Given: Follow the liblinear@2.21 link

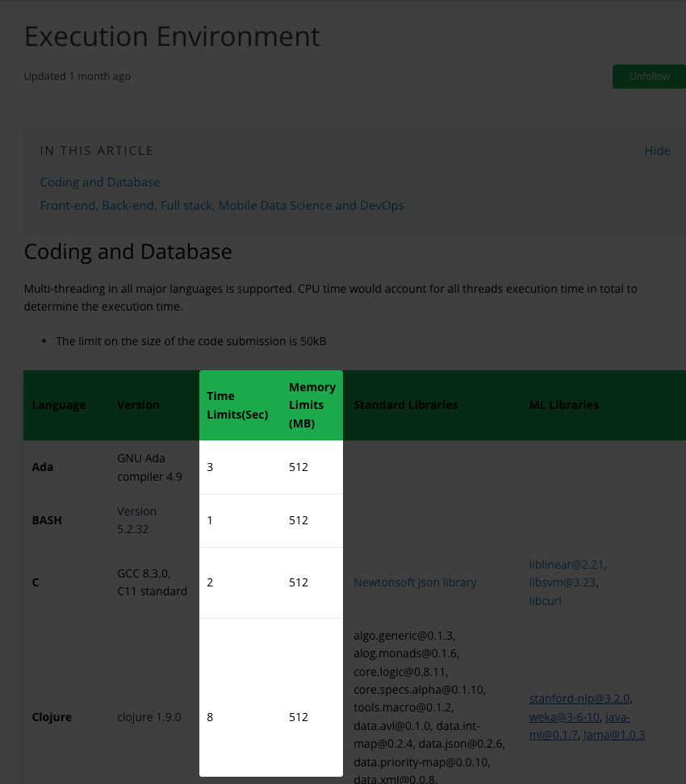Looking at the screenshot, I should (567, 565).
